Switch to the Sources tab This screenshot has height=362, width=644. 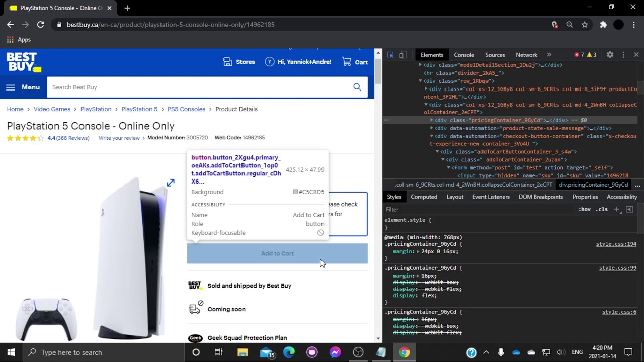point(495,55)
